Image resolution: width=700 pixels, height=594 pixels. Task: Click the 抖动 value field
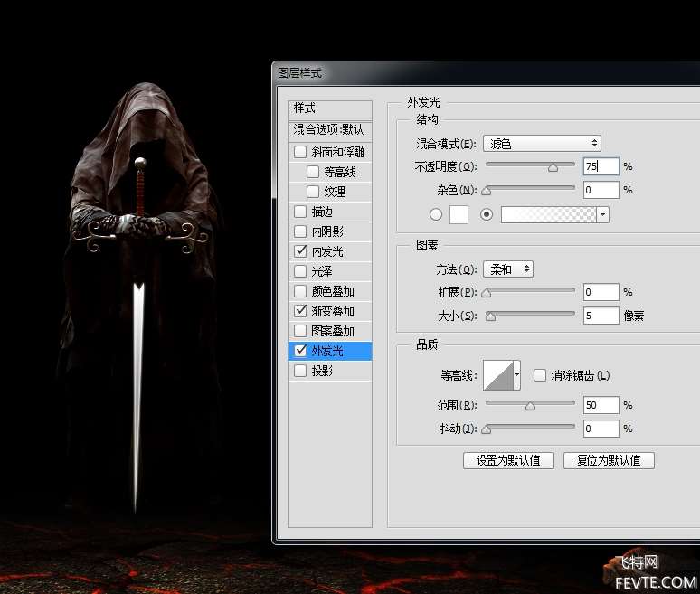pos(601,429)
